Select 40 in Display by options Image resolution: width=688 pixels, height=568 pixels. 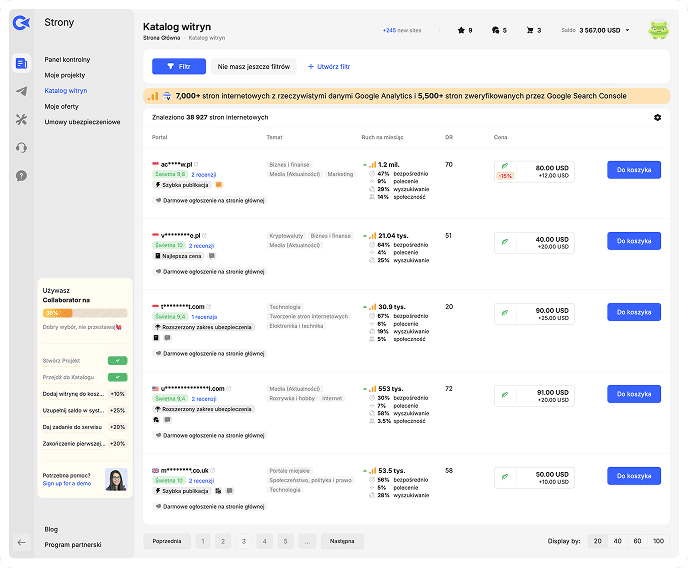tap(617, 541)
